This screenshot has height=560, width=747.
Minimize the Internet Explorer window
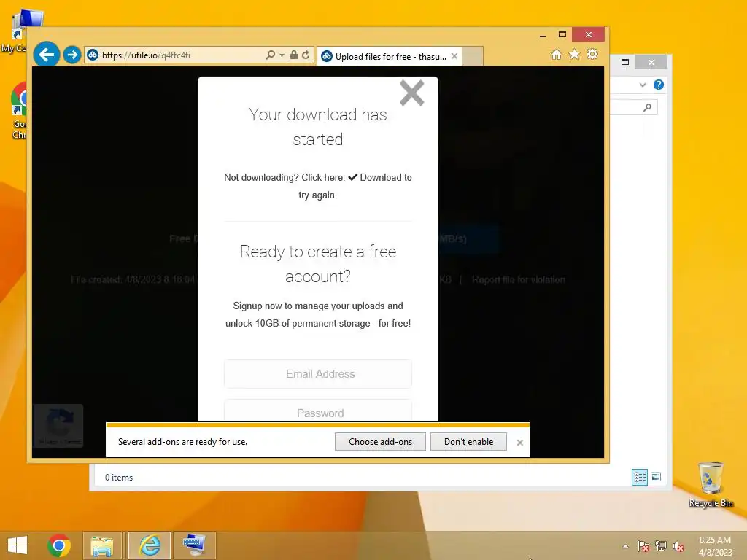543,35
